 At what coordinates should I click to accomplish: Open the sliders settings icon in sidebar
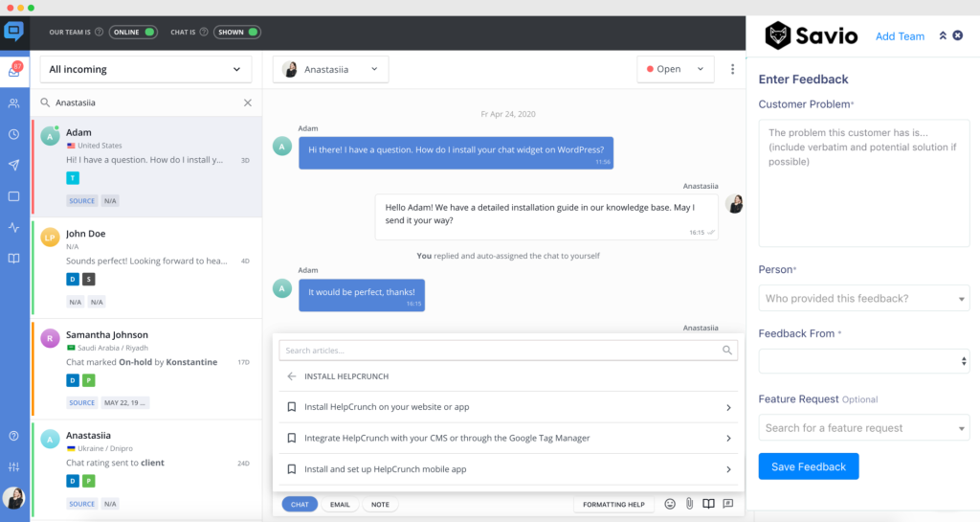(x=13, y=467)
